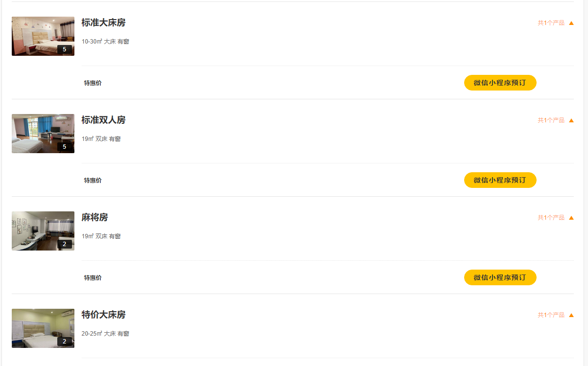
Task: Book 标准双人房 via 微信小程序预订 button
Action: (500, 180)
